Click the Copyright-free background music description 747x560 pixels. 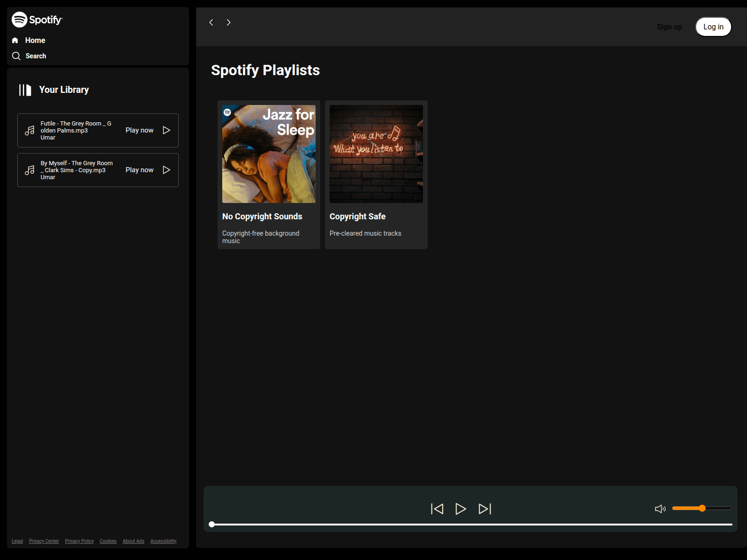[261, 237]
